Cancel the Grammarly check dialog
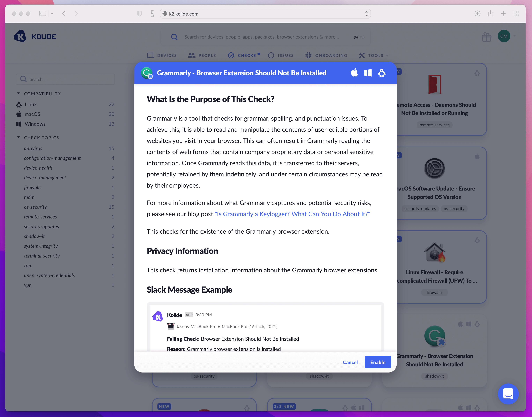The width and height of the screenshot is (532, 417). (350, 362)
